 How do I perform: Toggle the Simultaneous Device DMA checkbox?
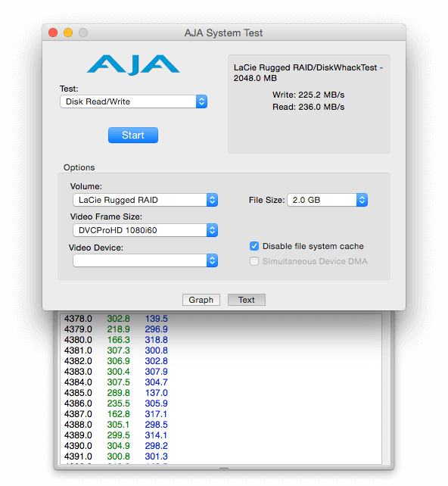[x=254, y=261]
